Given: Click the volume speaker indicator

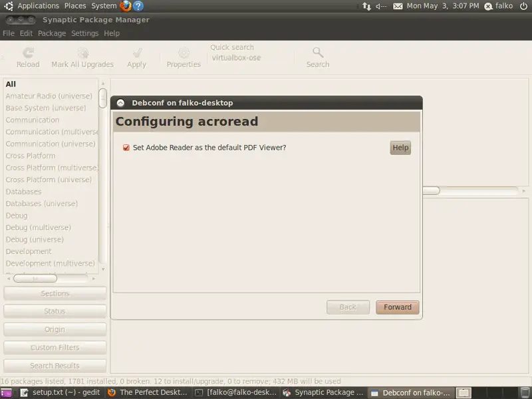Looking at the screenshot, I should [381, 6].
